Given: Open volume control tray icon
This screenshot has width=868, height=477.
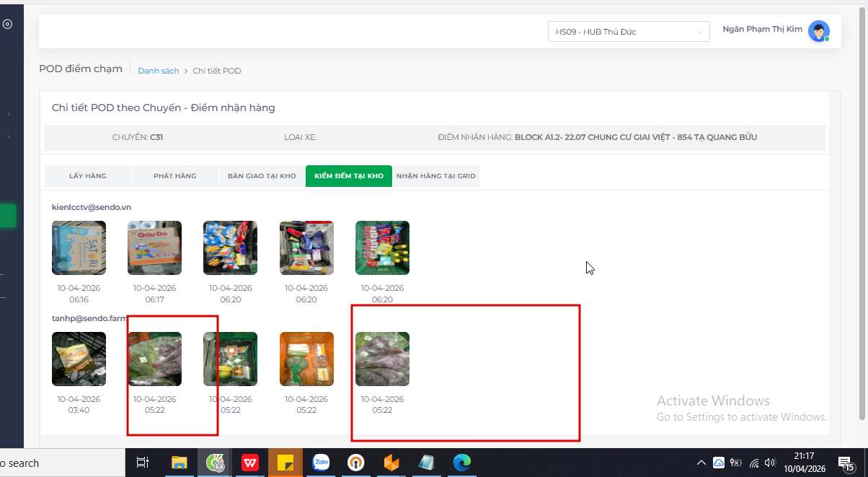Looking at the screenshot, I should pyautogui.click(x=770, y=463).
